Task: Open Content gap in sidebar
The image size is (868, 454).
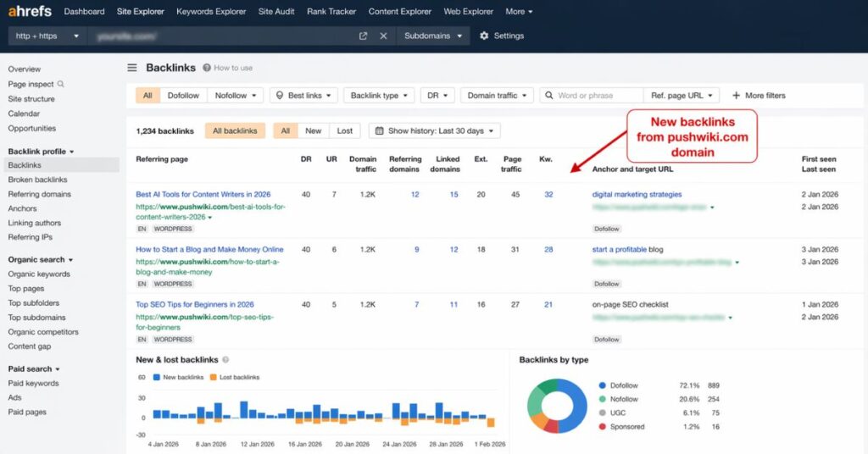Action: tap(30, 346)
